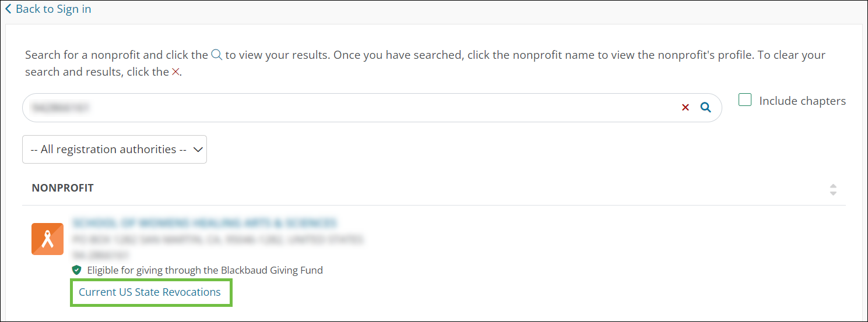Viewport: 868px width, 322px height.
Task: Click the magnifier icon in the instructions text
Action: tap(216, 55)
